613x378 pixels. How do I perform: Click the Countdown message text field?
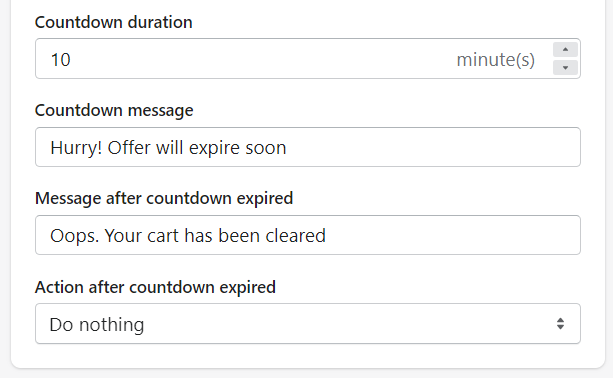[x=308, y=147]
